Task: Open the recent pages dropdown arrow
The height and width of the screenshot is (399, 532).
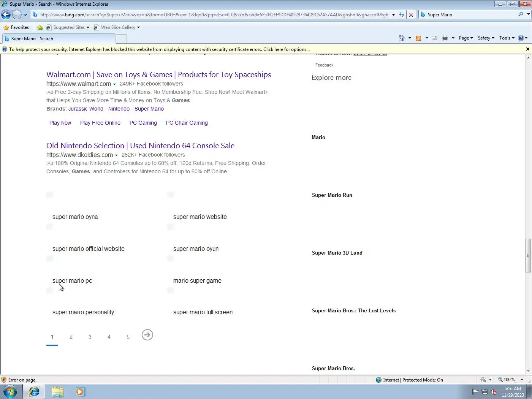Action: (x=25, y=15)
